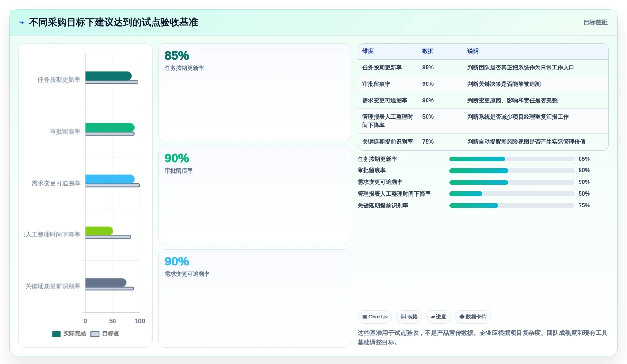Click the 管理报表人工整理时间下降率 progress bar

coord(512,194)
